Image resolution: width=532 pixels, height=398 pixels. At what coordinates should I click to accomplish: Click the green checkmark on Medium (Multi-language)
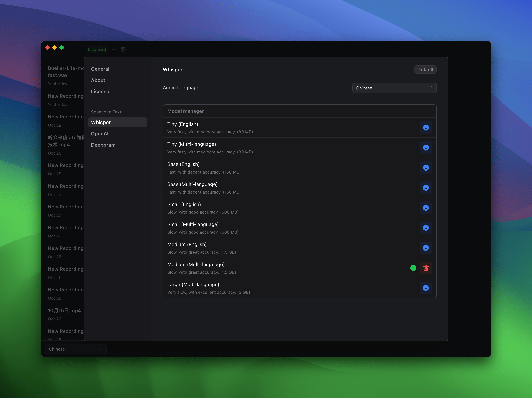(413, 268)
